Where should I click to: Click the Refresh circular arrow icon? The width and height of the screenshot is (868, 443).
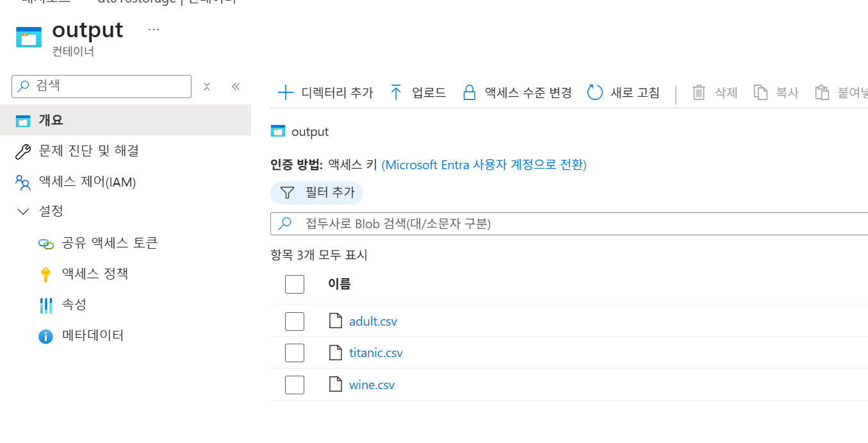point(595,93)
